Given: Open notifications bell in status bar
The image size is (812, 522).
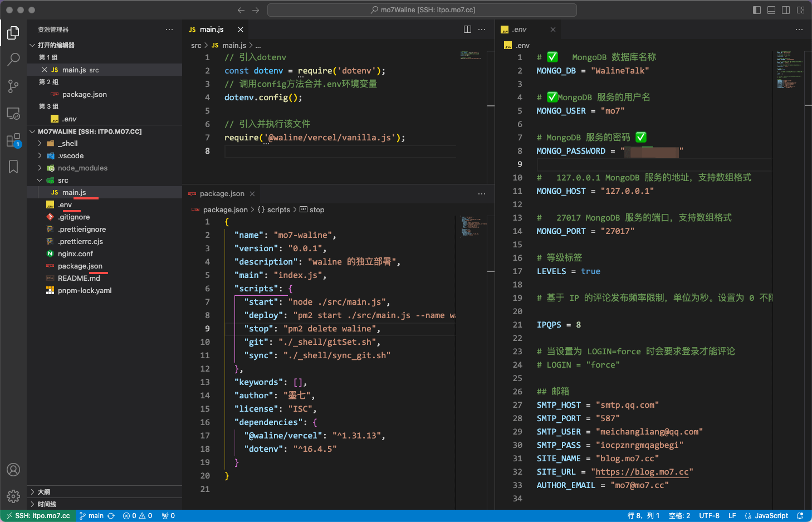Looking at the screenshot, I should 800,516.
